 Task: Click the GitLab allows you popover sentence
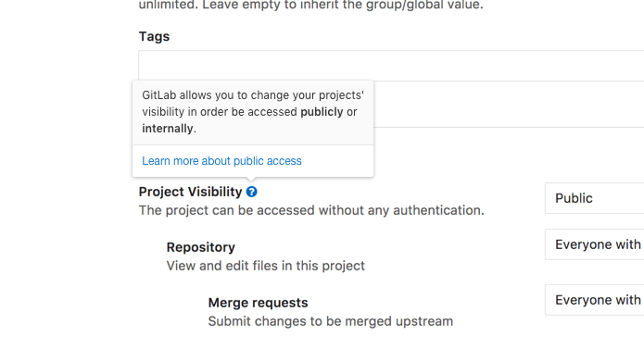[253, 112]
